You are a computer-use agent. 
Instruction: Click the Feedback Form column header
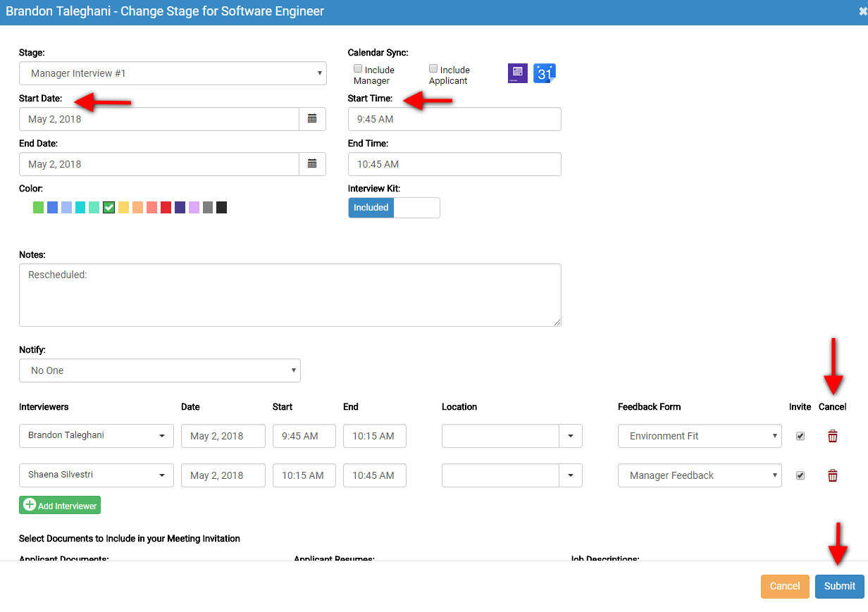(650, 407)
